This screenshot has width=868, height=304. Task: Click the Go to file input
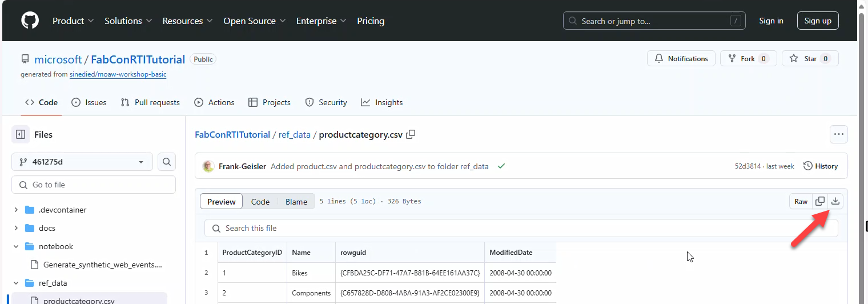coord(94,185)
